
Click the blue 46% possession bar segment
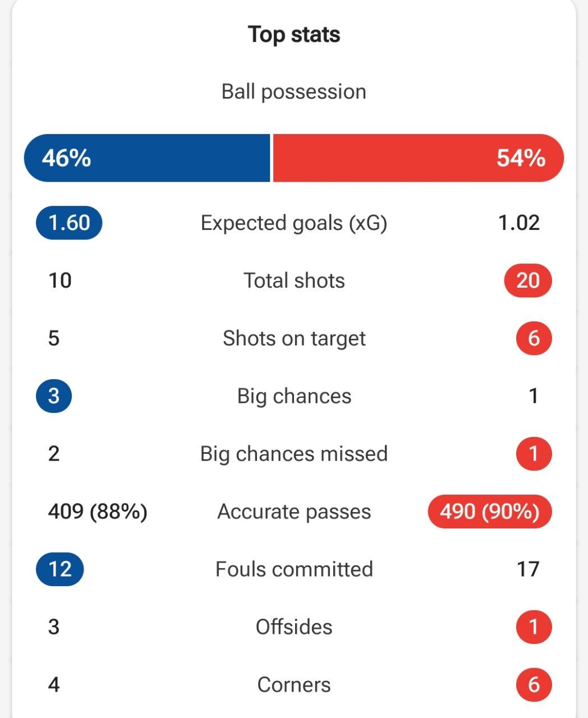(147, 158)
